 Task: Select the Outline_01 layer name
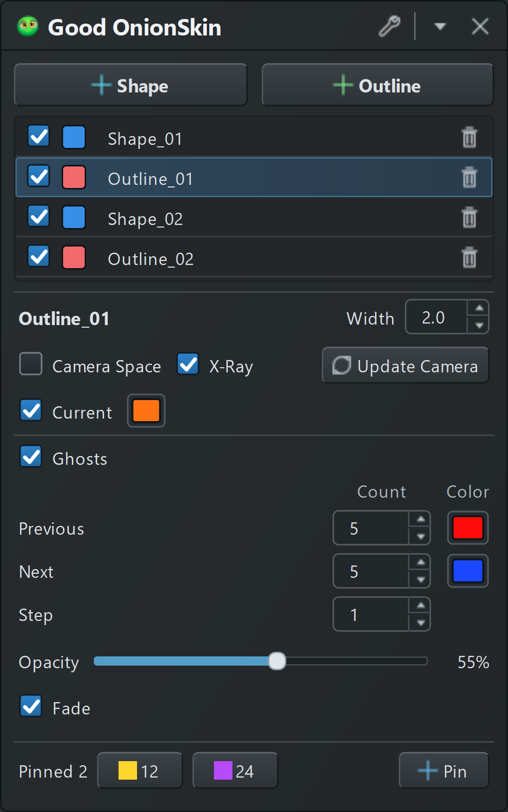click(x=150, y=179)
